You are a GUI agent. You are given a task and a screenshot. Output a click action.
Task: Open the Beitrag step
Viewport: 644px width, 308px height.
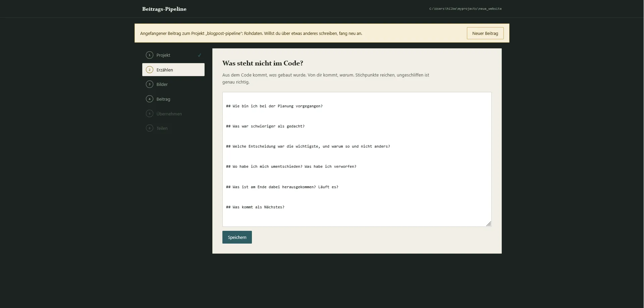pyautogui.click(x=173, y=99)
